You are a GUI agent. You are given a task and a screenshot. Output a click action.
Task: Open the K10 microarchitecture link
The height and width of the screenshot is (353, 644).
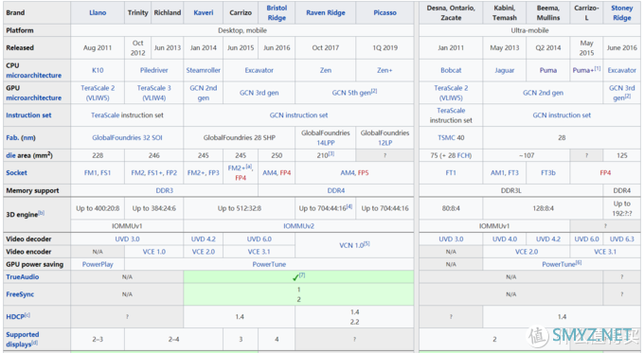(98, 70)
